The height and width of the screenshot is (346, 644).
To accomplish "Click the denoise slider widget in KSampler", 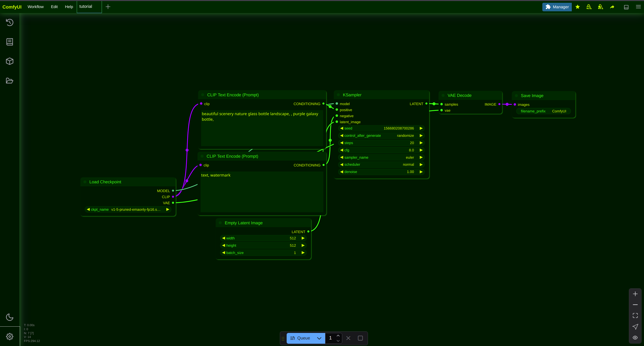I will click(x=381, y=172).
